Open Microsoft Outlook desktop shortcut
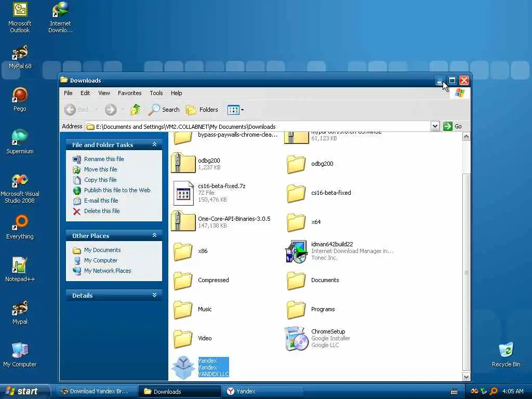The image size is (532, 399). pyautogui.click(x=20, y=17)
